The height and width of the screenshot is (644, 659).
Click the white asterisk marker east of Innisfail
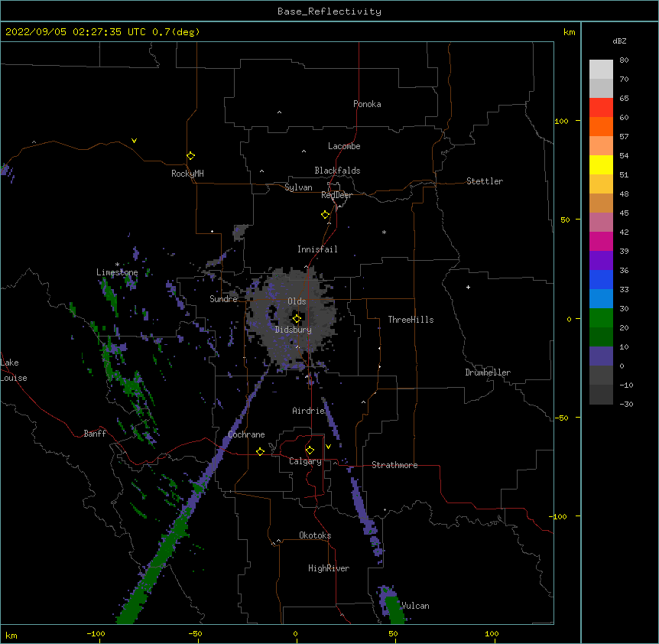click(384, 232)
